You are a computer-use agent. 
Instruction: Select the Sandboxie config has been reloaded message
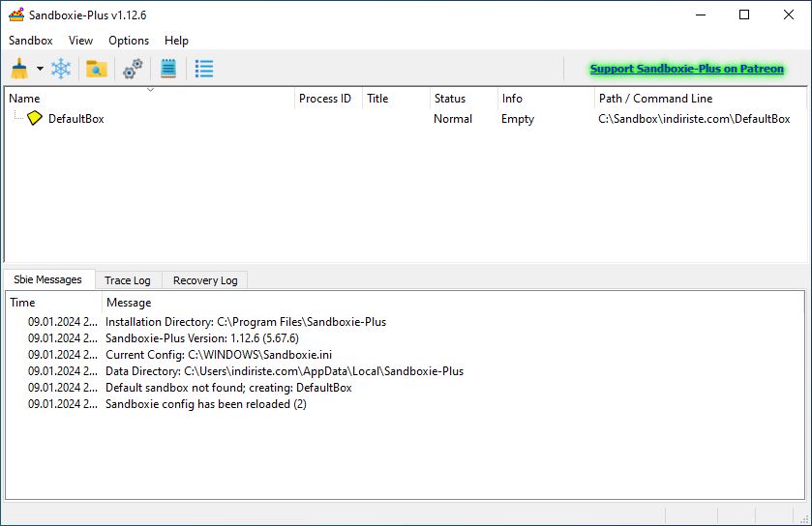(405, 404)
